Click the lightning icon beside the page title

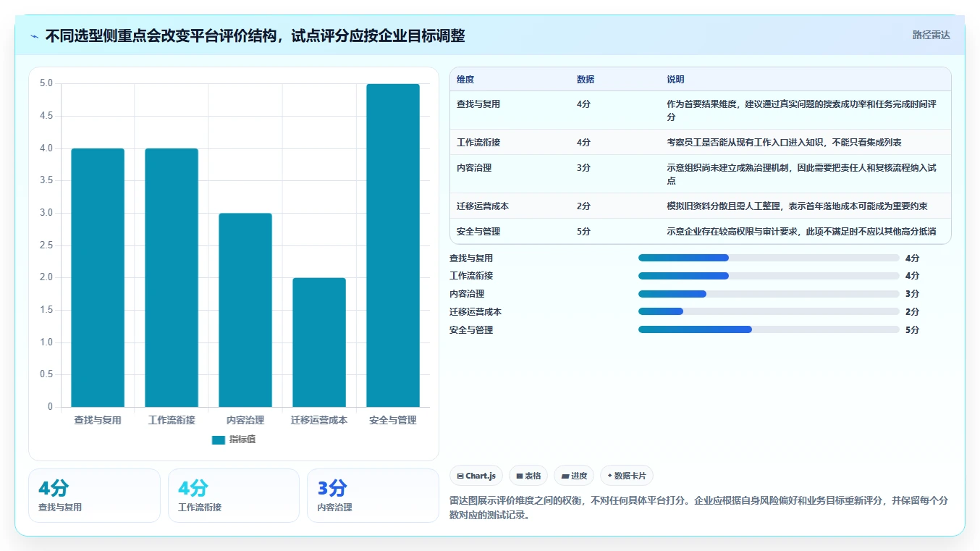35,36
